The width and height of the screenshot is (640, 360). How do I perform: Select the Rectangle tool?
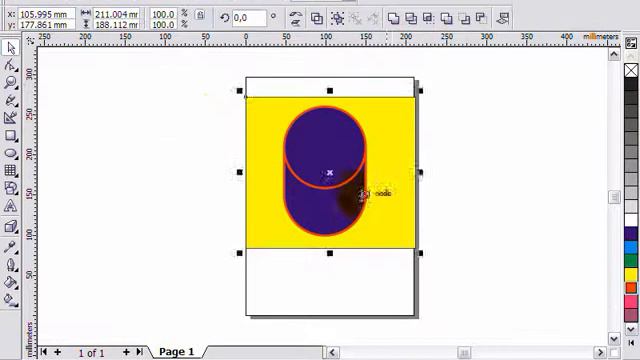tap(10, 136)
